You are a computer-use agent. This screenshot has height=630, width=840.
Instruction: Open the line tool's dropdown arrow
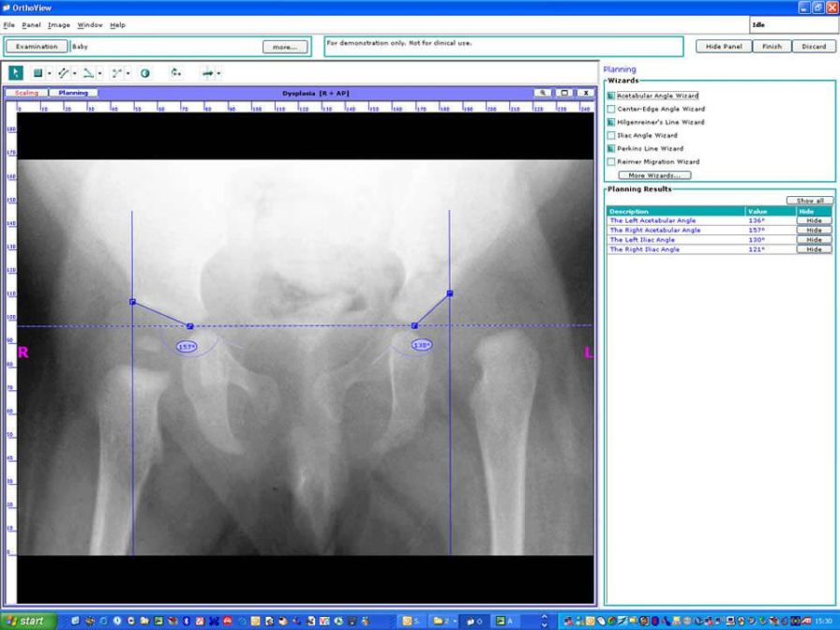click(76, 73)
